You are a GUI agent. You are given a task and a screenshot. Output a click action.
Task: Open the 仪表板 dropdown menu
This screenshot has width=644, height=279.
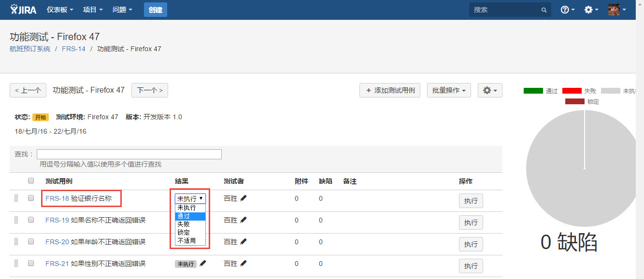60,10
